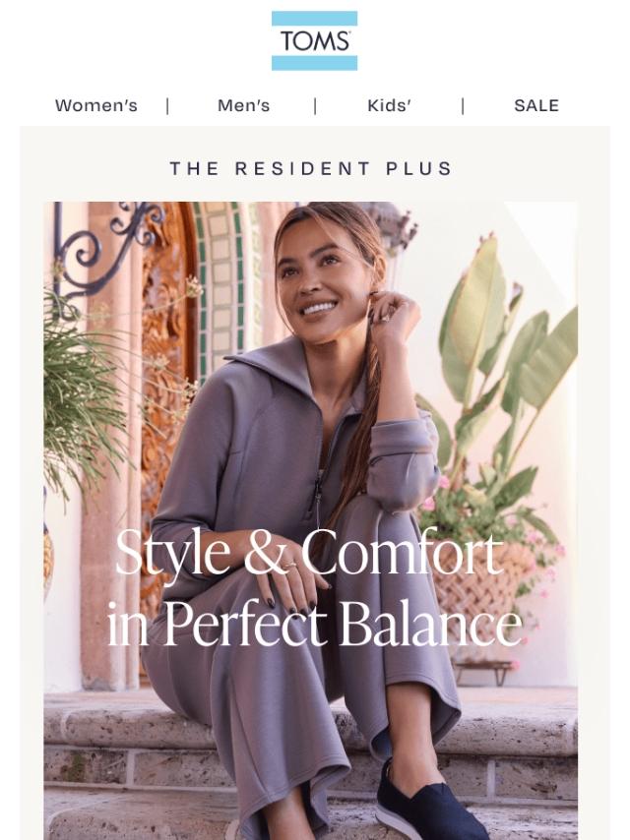Click the navy slip-on shoe in photo
Image resolution: width=630 pixels, height=840 pixels.
[429, 804]
